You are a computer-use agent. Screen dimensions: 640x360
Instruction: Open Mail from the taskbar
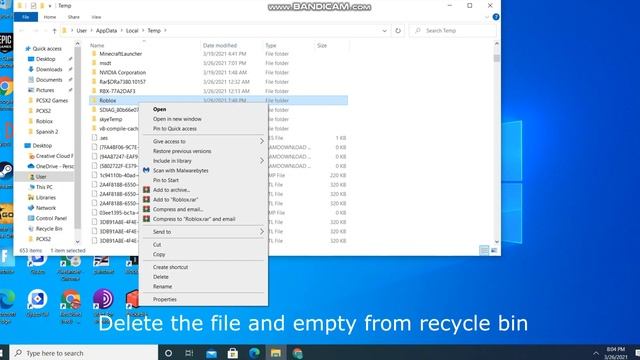[x=211, y=353]
